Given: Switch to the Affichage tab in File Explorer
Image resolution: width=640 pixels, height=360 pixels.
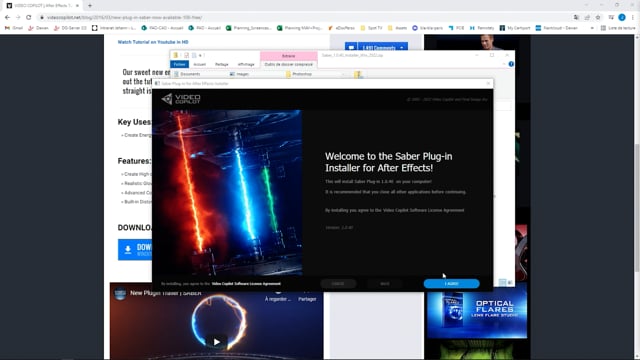Looking at the screenshot, I should coord(246,64).
